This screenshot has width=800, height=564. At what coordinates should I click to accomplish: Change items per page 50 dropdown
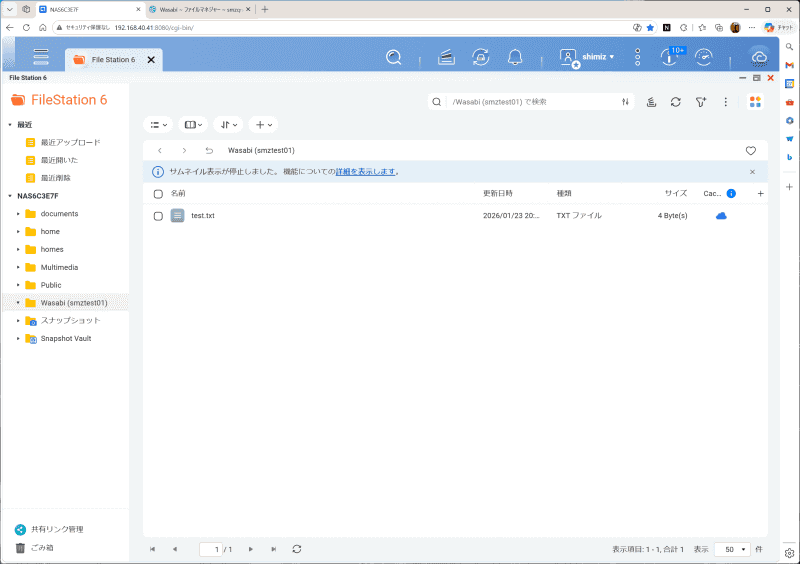click(732, 549)
